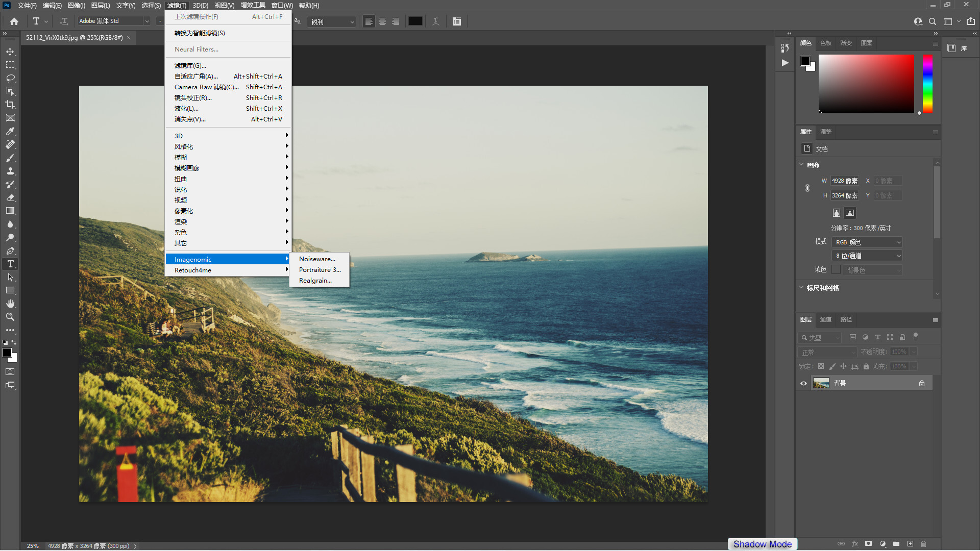
Task: Hide the 背景 layer with the eye icon
Action: coord(803,383)
